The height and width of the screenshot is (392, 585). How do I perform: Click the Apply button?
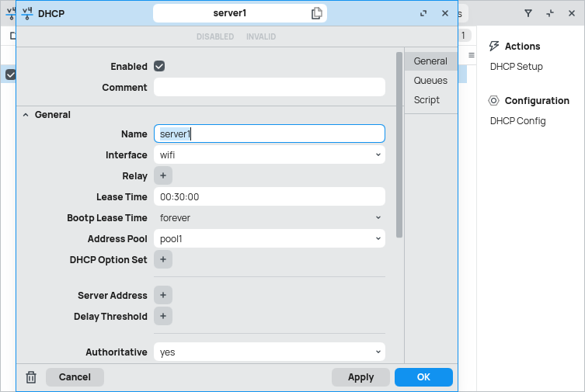tap(360, 377)
